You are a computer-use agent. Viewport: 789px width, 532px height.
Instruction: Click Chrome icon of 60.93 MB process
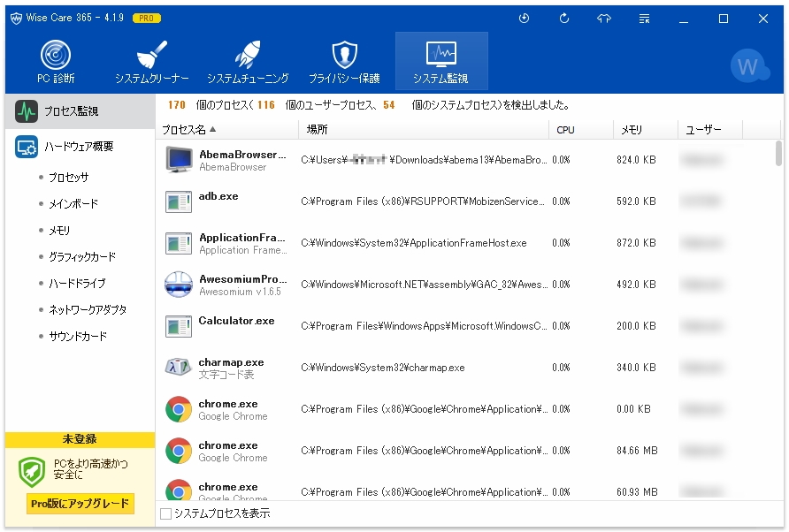179,490
